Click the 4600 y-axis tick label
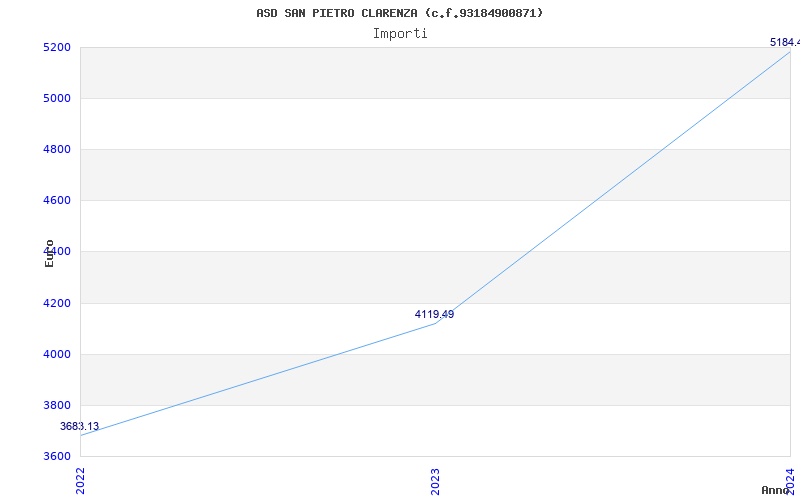Image resolution: width=800 pixels, height=500 pixels. [x=56, y=201]
